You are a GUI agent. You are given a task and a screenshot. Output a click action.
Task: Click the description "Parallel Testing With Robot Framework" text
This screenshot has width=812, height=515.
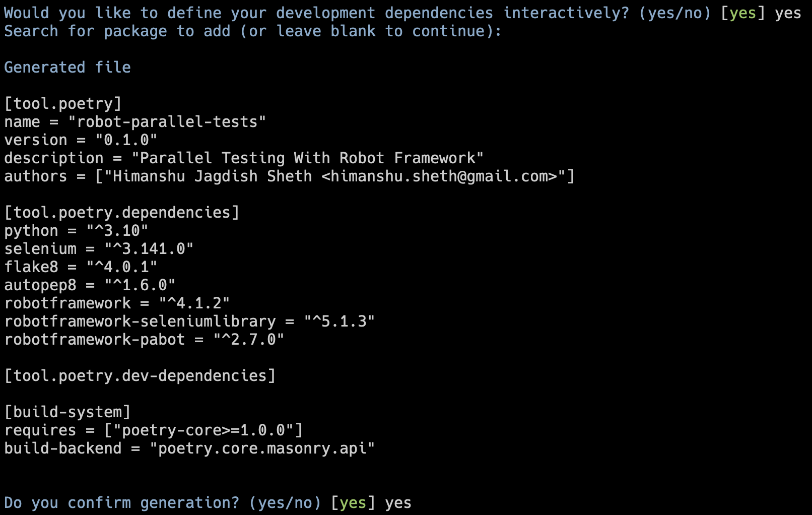point(307,158)
